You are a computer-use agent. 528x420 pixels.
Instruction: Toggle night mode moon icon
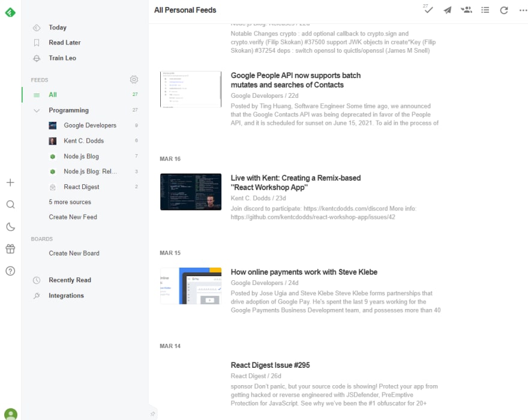[10, 227]
